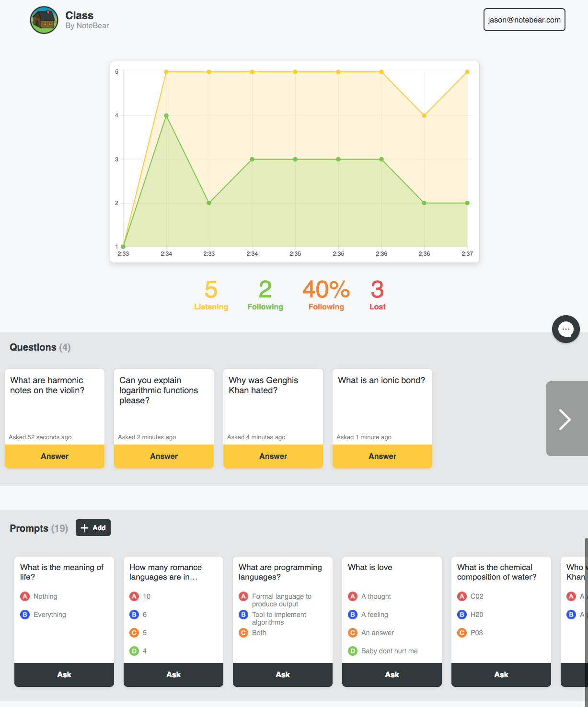
Task: Click the yellow data point valued 4 at 2:36
Action: (x=424, y=115)
